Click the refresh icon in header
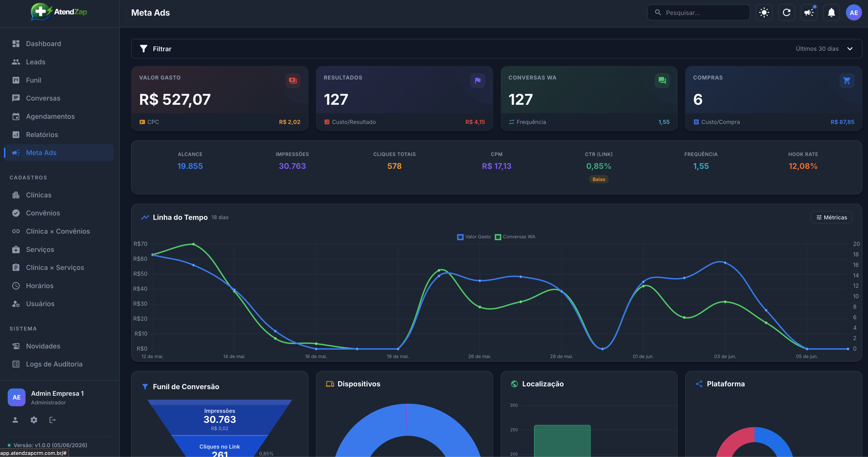This screenshot has height=457, width=868. 786,13
